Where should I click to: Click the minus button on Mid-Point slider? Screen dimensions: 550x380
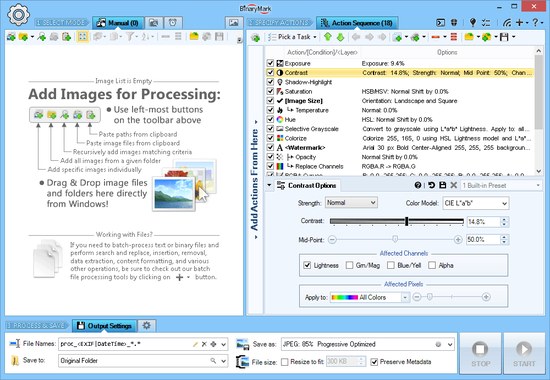(332, 240)
